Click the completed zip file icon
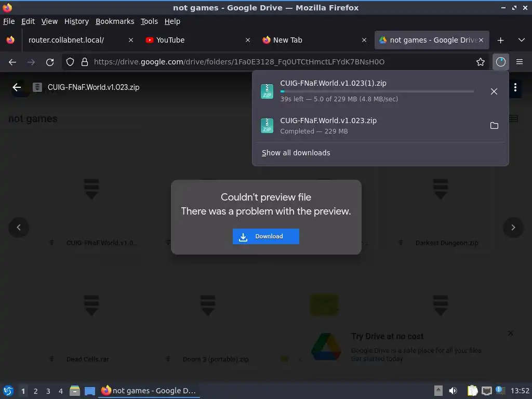Image resolution: width=532 pixels, height=399 pixels. [x=267, y=126]
